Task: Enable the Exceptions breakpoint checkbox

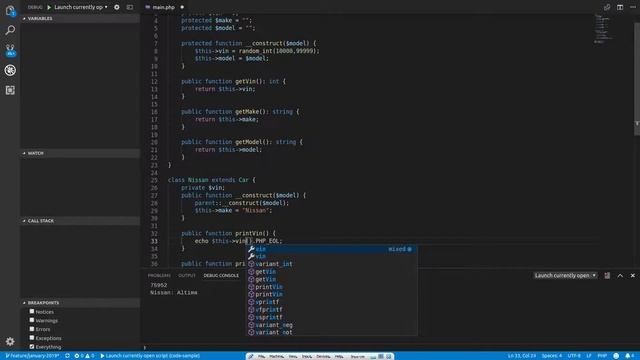Action: click(32, 338)
